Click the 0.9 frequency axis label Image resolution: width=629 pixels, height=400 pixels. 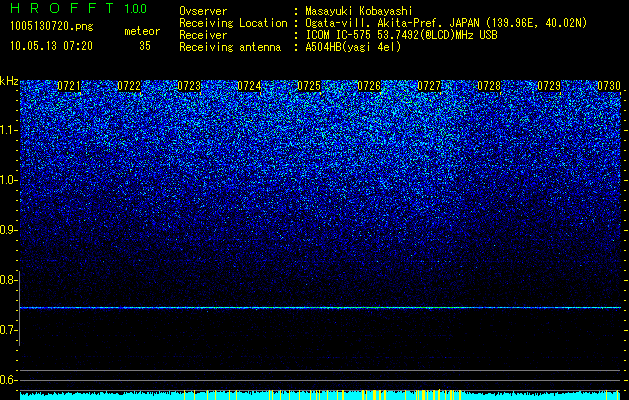[8, 230]
